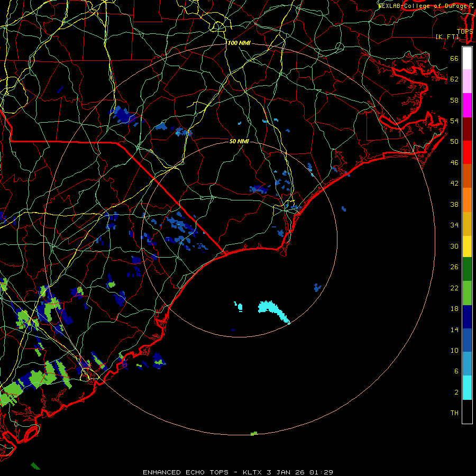Click the "50" legend value on the scale

454,142
